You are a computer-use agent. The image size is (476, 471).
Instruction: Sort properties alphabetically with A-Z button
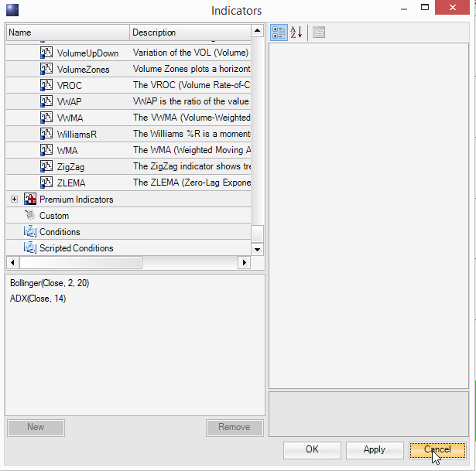pyautogui.click(x=296, y=32)
